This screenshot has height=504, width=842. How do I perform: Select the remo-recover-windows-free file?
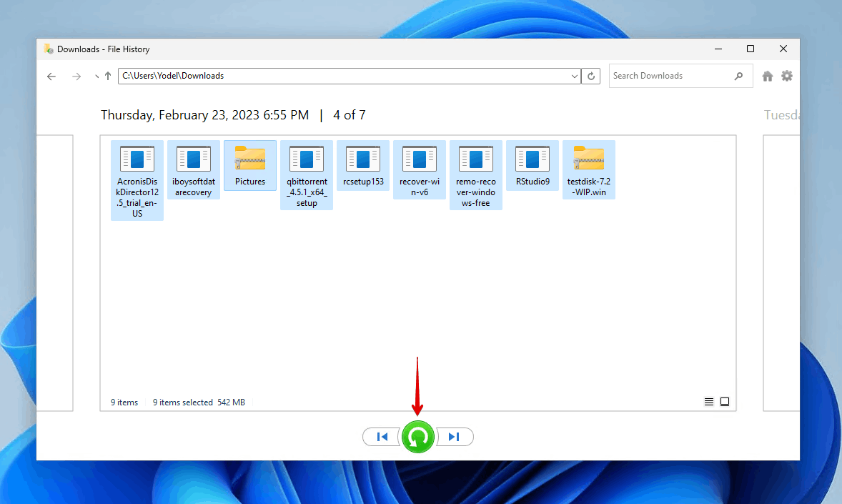[x=476, y=175]
